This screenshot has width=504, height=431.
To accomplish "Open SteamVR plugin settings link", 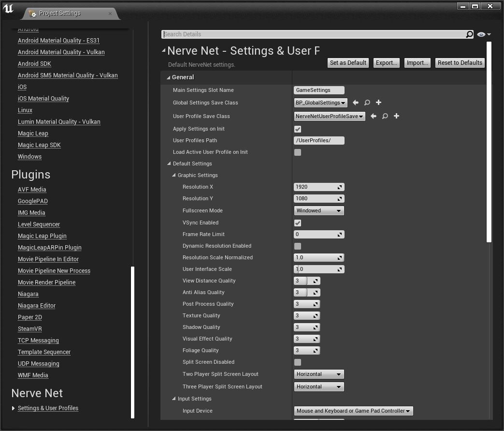I will pyautogui.click(x=30, y=328).
